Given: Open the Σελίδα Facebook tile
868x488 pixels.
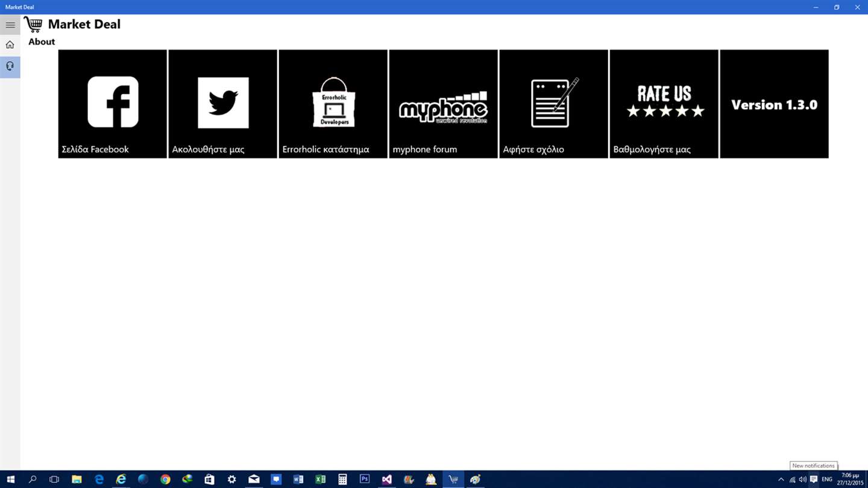Looking at the screenshot, I should click(113, 104).
